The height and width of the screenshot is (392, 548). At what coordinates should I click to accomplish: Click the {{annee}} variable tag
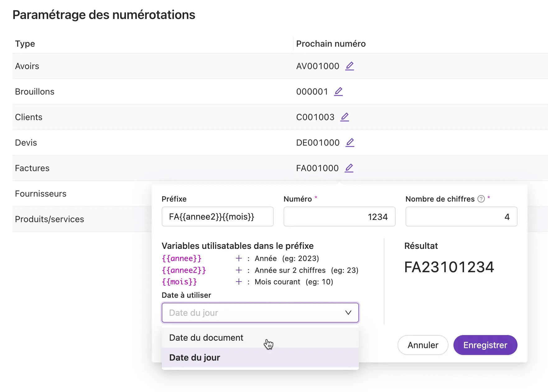[182, 259]
